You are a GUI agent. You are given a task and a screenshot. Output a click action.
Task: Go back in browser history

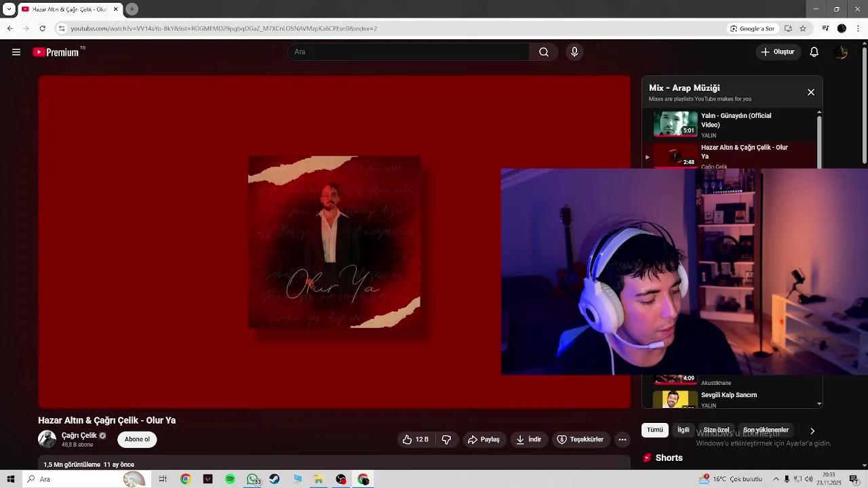coord(9,28)
